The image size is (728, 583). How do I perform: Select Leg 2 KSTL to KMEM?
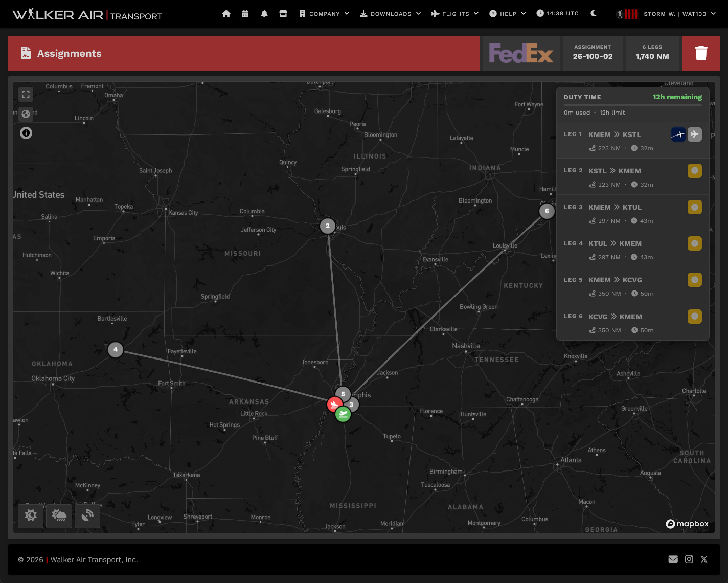click(633, 177)
